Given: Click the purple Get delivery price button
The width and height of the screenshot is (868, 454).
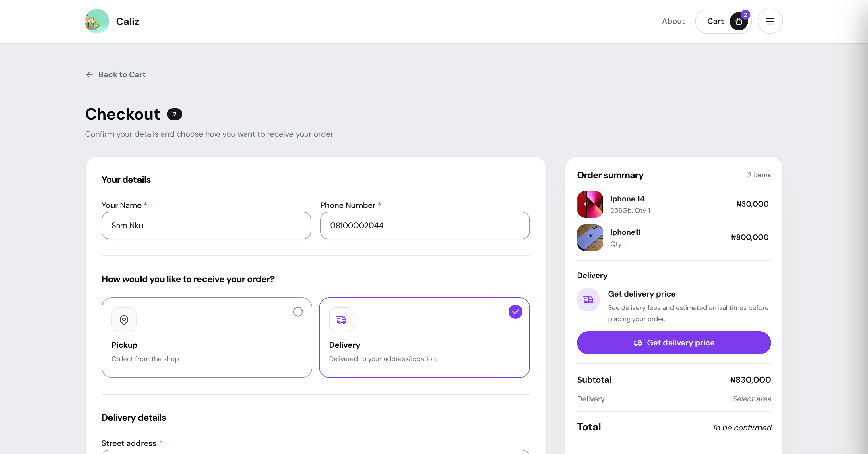Looking at the screenshot, I should (674, 343).
